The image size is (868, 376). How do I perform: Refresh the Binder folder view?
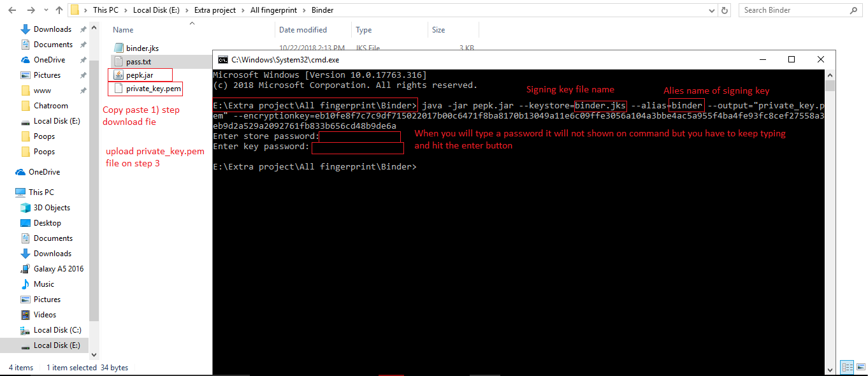tap(725, 10)
